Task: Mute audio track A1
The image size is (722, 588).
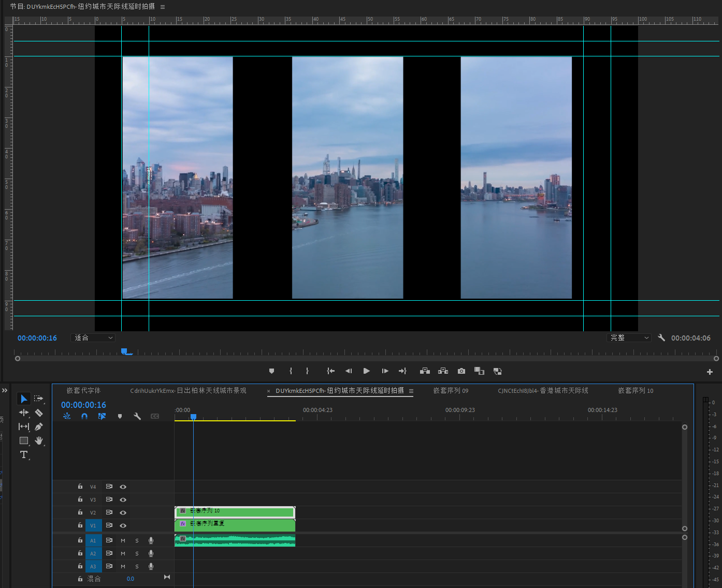Action: [123, 540]
